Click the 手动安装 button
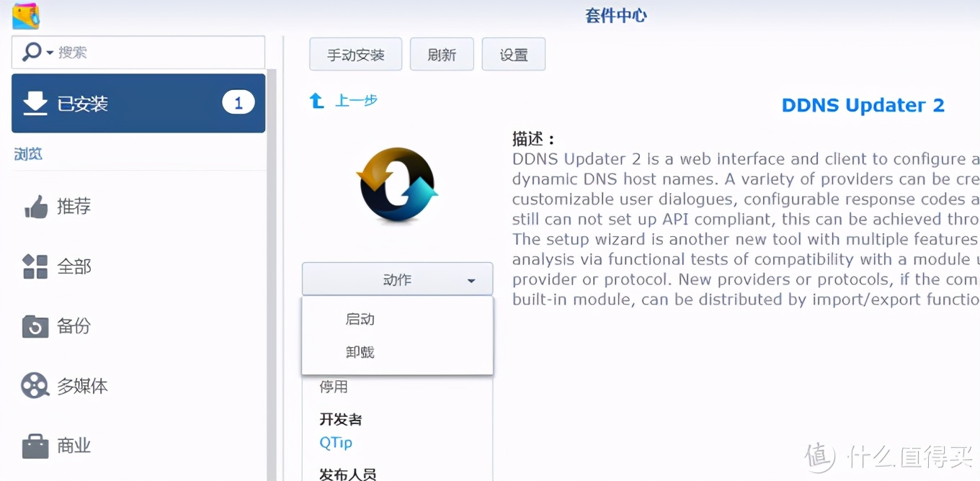 [355, 54]
